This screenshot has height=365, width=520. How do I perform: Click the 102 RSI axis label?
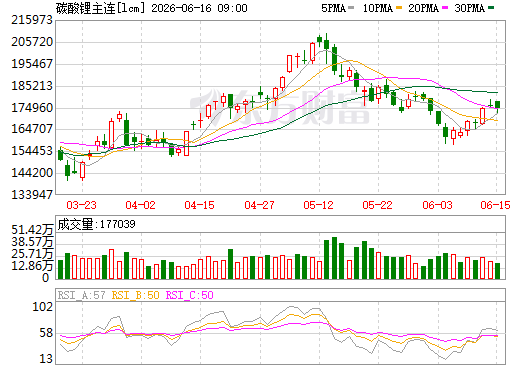click(43, 307)
